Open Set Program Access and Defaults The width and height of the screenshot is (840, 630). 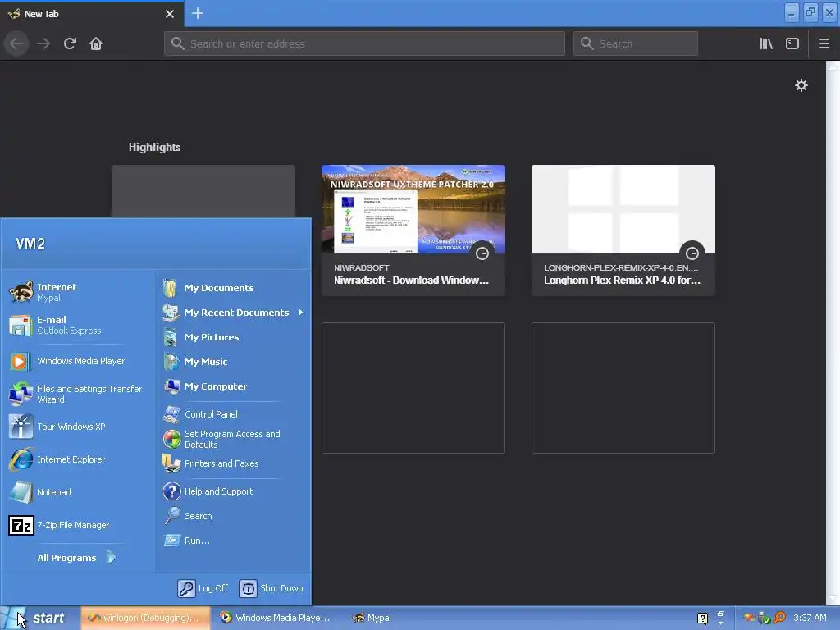point(234,440)
